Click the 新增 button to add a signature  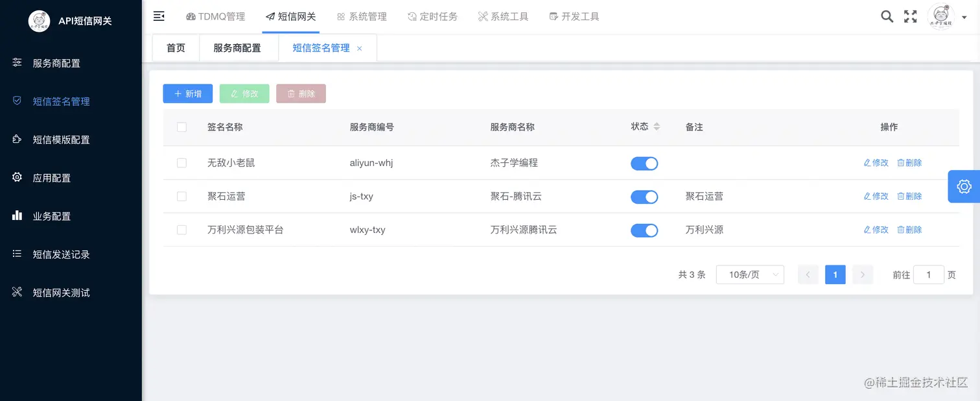[187, 93]
